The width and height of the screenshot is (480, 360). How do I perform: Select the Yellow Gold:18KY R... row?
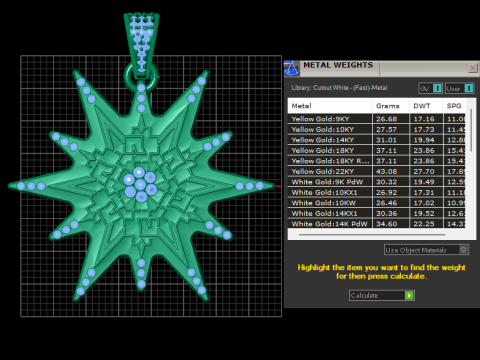377,161
